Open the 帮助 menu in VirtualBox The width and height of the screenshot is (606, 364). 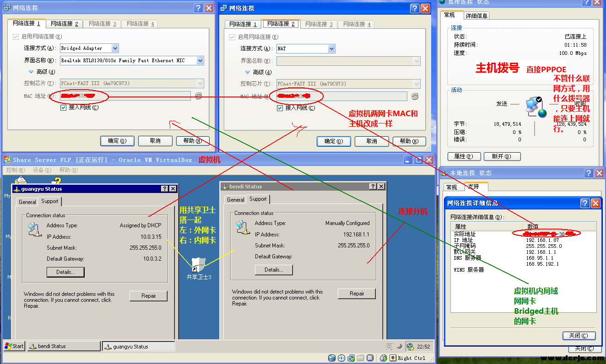pos(68,170)
